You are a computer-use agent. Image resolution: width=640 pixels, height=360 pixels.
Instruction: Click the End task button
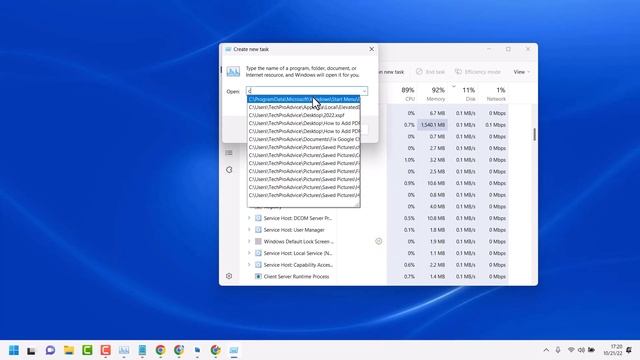[x=430, y=72]
